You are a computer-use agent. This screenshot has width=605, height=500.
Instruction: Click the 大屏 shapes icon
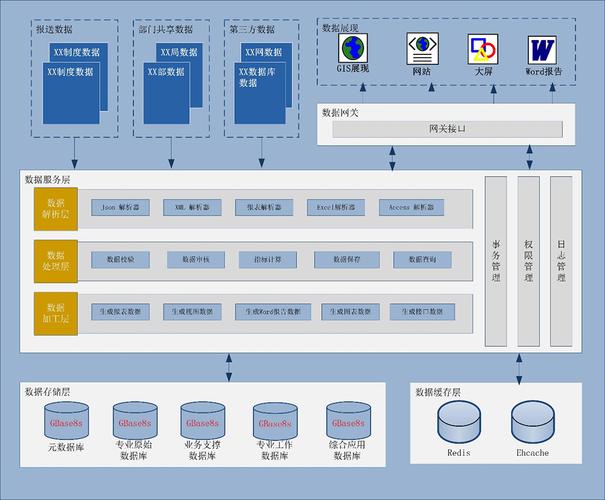(483, 49)
